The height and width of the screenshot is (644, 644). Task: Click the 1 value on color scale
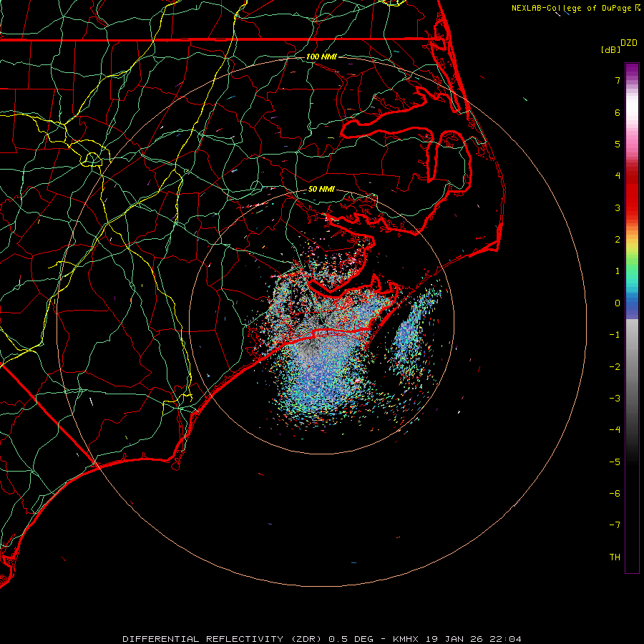tap(618, 271)
